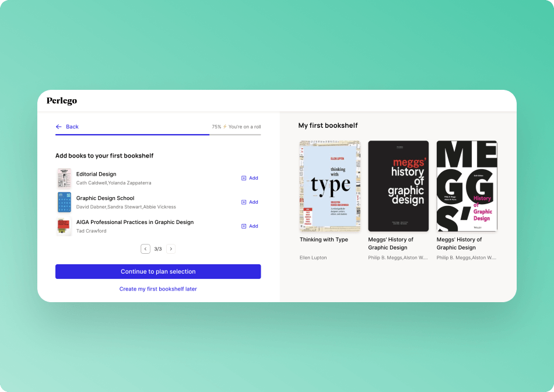Image resolution: width=554 pixels, height=392 pixels.
Task: Click the Graphic Design School book cover
Action: click(64, 202)
